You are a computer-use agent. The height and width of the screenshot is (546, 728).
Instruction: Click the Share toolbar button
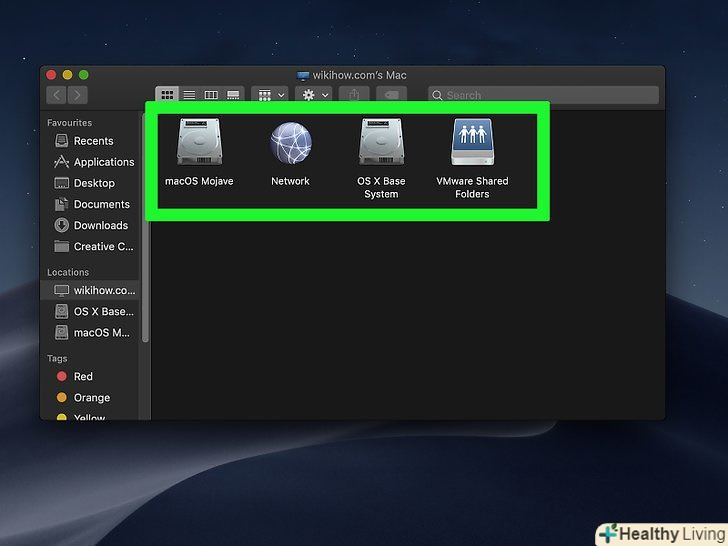pyautogui.click(x=354, y=95)
